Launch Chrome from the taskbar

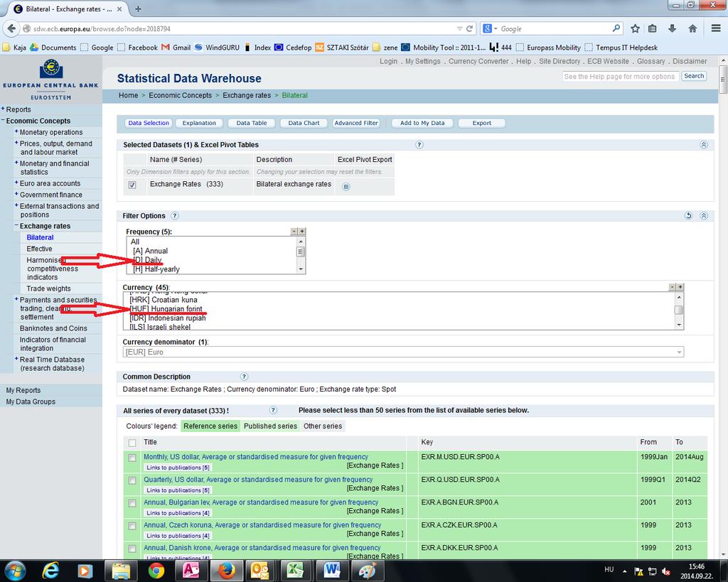[x=156, y=571]
